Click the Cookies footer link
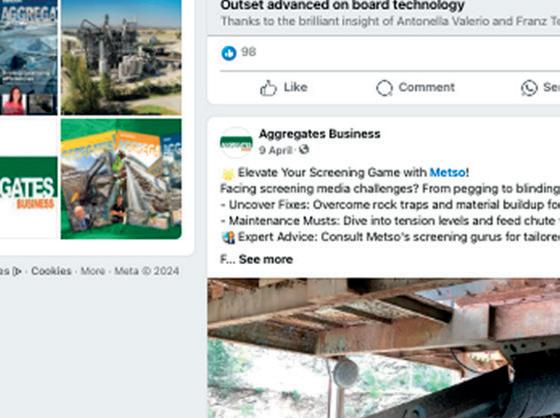The height and width of the screenshot is (418, 560). pos(51,271)
